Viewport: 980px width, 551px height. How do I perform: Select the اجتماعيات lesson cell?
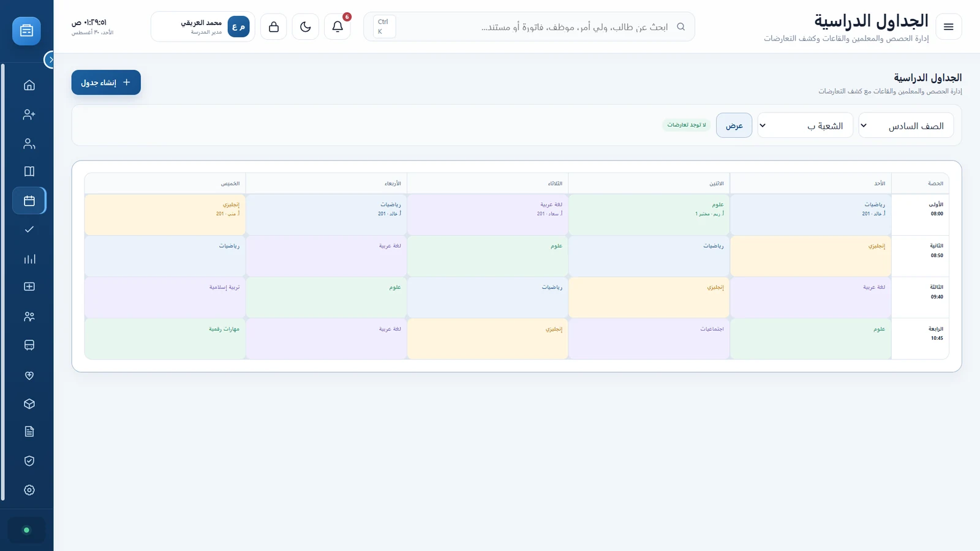pyautogui.click(x=649, y=339)
